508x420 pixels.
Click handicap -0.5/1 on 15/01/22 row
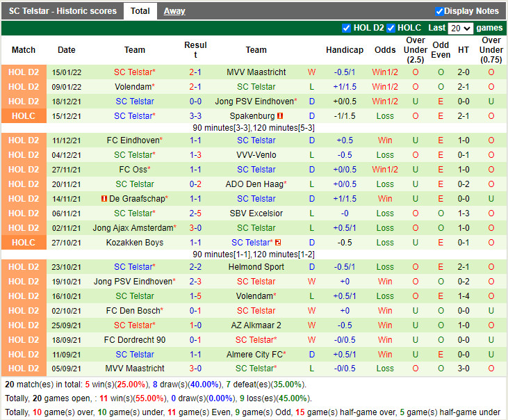coord(345,72)
